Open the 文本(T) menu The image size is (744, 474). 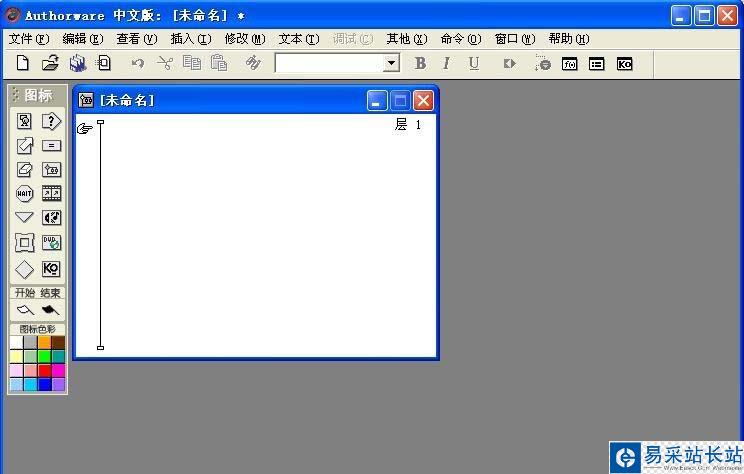[x=299, y=39]
